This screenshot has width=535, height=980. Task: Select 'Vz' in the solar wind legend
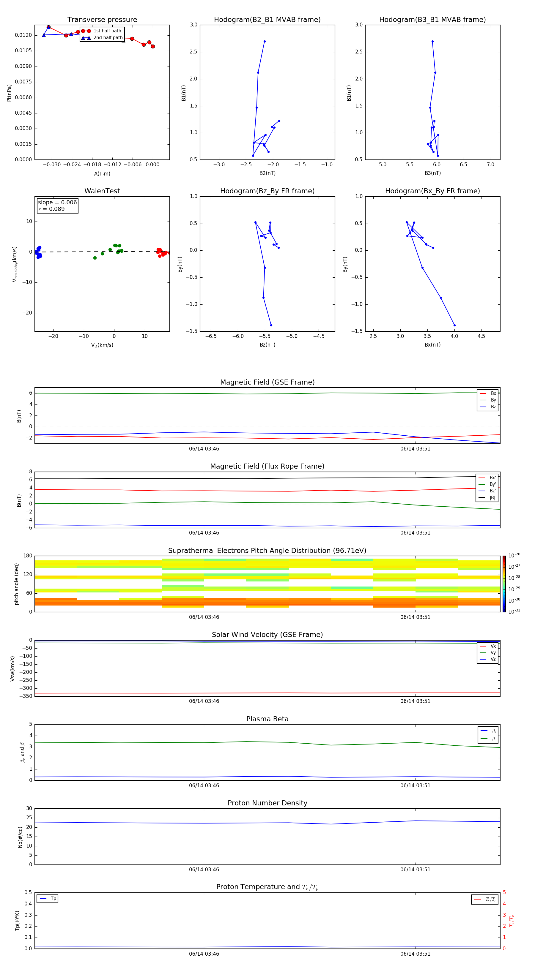[x=488, y=659]
